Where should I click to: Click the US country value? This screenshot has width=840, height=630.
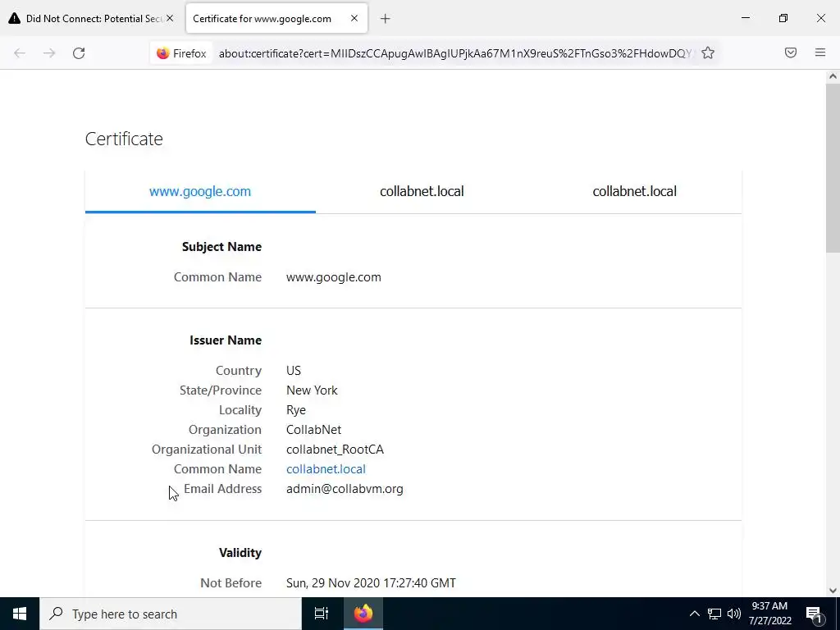coord(294,370)
